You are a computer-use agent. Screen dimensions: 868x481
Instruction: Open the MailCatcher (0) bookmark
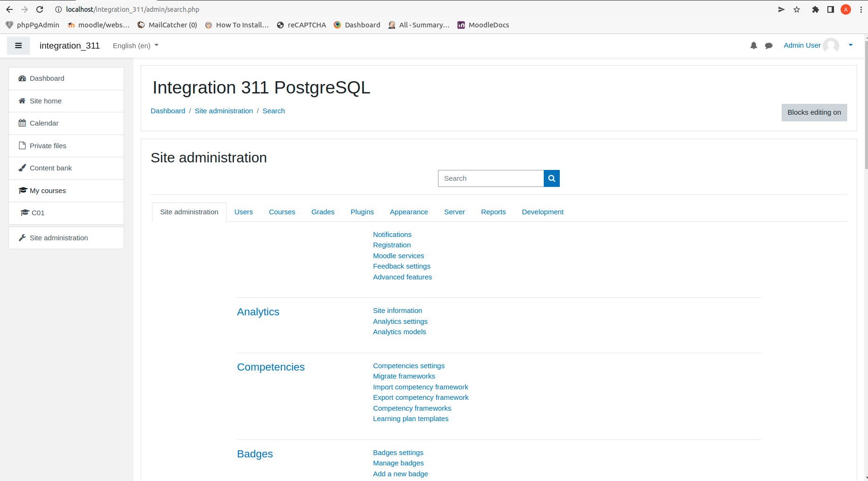[x=167, y=25]
